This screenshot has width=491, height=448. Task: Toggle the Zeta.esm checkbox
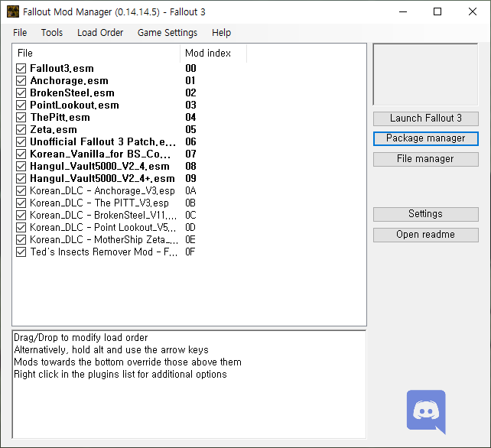(x=21, y=129)
